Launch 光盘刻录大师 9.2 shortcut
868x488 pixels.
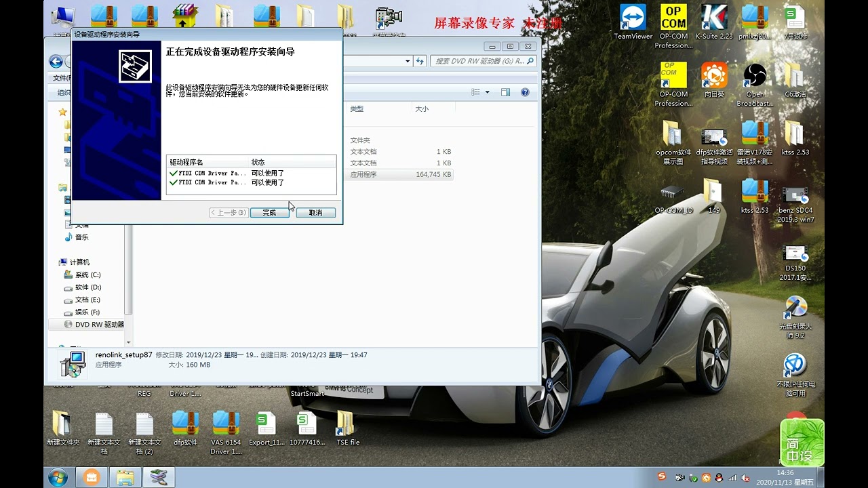[x=795, y=318]
